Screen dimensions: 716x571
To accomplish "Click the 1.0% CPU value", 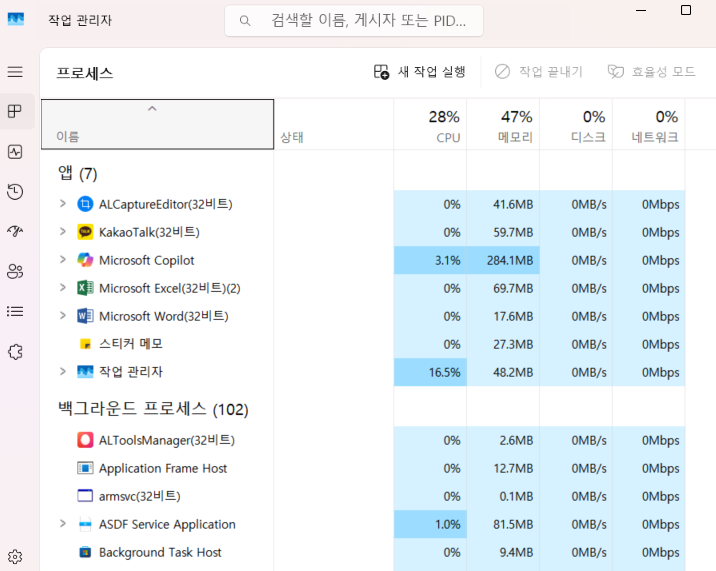I will pyautogui.click(x=448, y=524).
